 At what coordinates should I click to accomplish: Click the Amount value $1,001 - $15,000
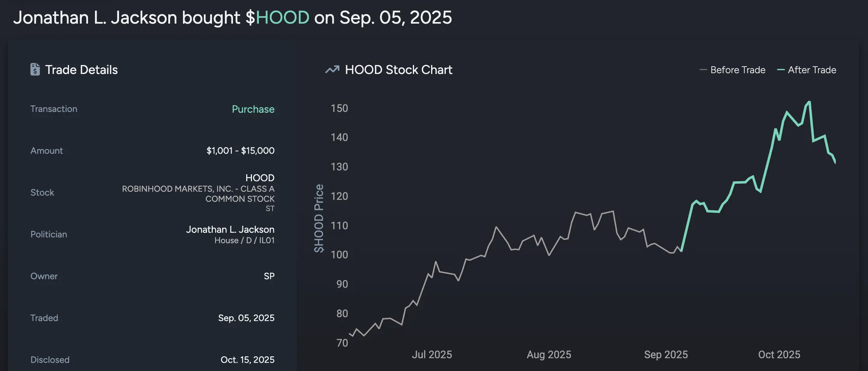(240, 150)
